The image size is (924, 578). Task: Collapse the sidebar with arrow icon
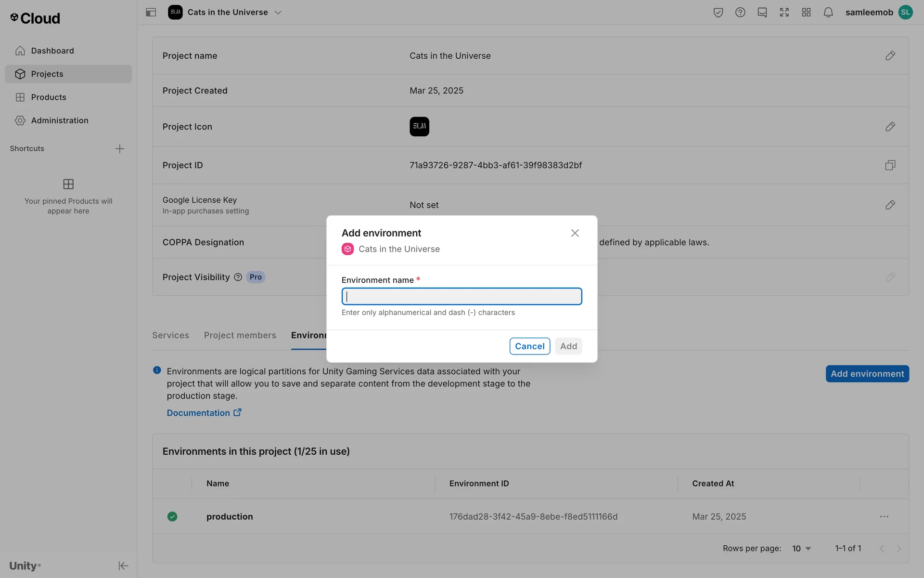[123, 565]
